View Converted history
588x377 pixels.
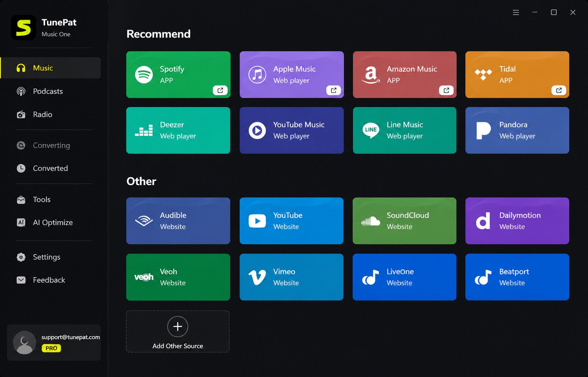51,168
